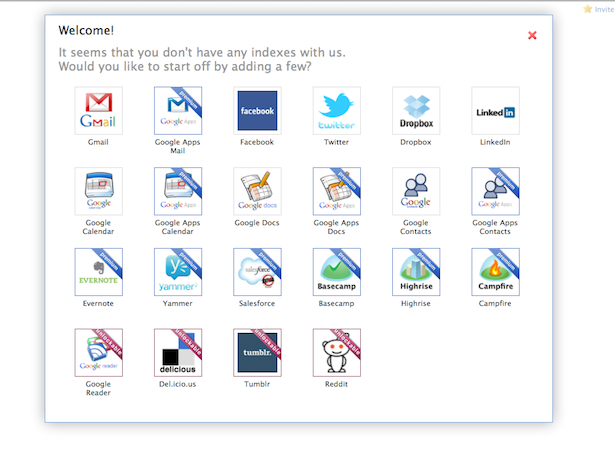The height and width of the screenshot is (450, 615).
Task: Unlock the Google Reader icon
Action: tap(98, 353)
